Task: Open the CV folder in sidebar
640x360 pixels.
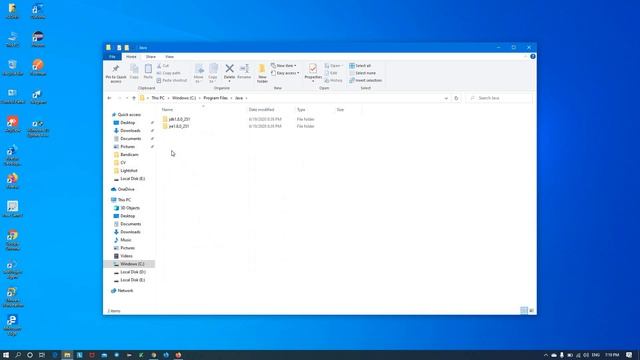Action: 123,162
